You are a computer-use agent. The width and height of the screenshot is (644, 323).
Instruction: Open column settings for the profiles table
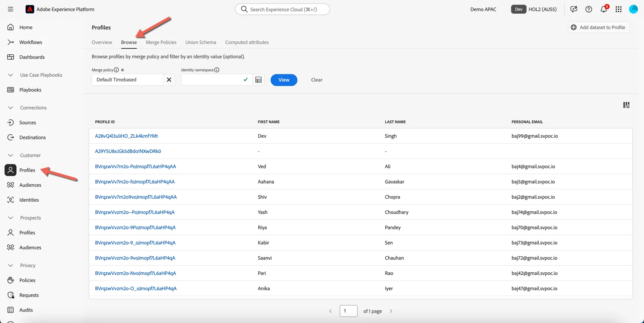[626, 105]
